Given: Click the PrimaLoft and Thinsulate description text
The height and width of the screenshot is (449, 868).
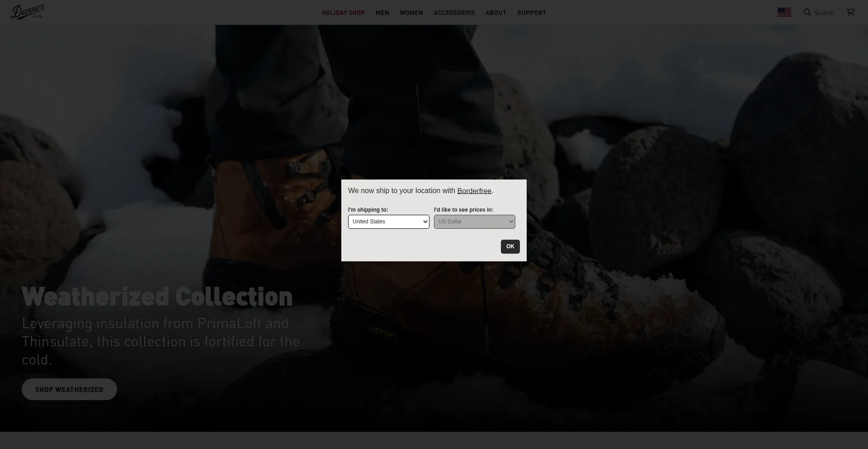Looking at the screenshot, I should tap(160, 341).
